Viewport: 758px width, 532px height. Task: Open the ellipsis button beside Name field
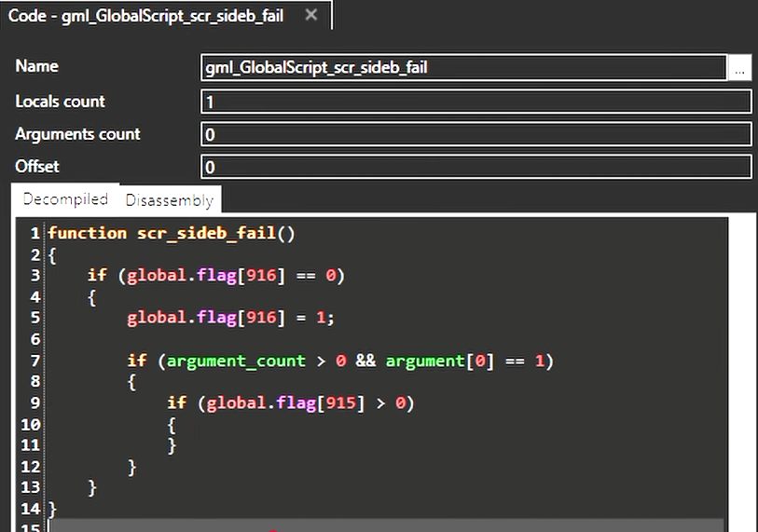point(739,68)
